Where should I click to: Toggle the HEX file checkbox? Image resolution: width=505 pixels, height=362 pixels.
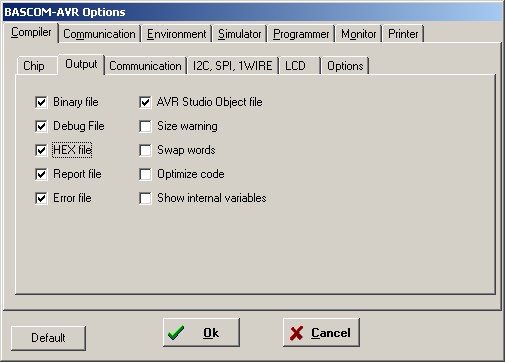[41, 150]
